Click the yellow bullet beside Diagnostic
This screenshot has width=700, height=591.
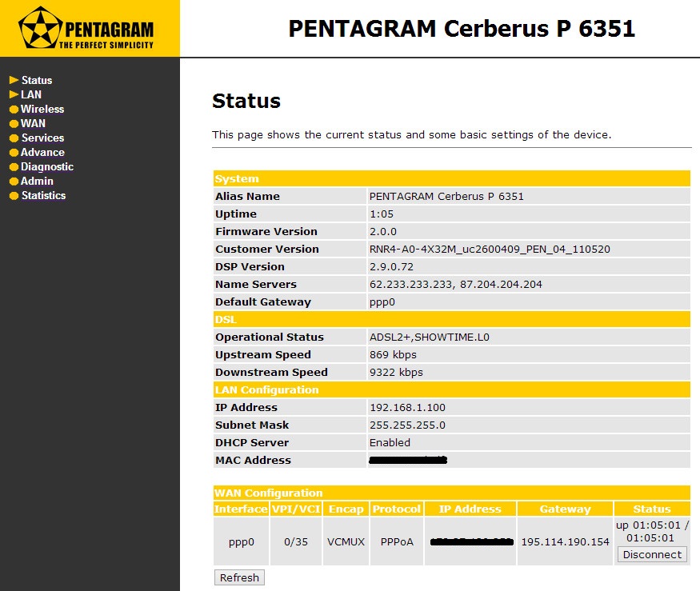pyautogui.click(x=14, y=167)
